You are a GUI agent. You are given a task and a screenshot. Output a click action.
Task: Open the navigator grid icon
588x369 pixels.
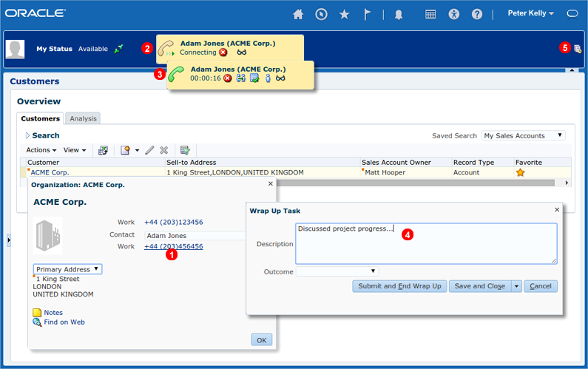pyautogui.click(x=430, y=14)
